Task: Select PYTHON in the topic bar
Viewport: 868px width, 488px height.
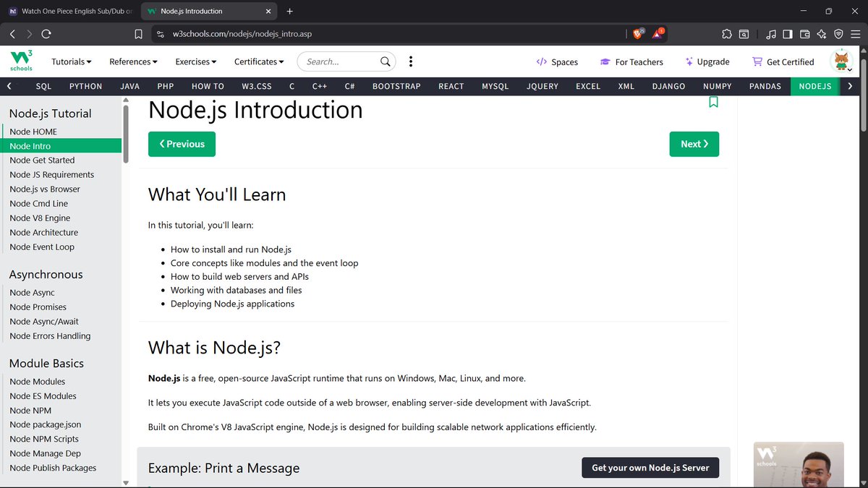Action: coord(86,86)
